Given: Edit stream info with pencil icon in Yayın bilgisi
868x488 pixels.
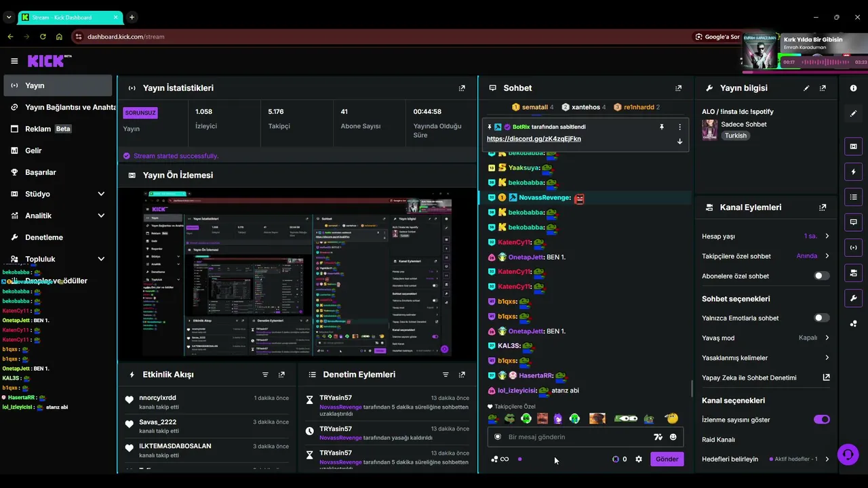Looking at the screenshot, I should [x=806, y=88].
